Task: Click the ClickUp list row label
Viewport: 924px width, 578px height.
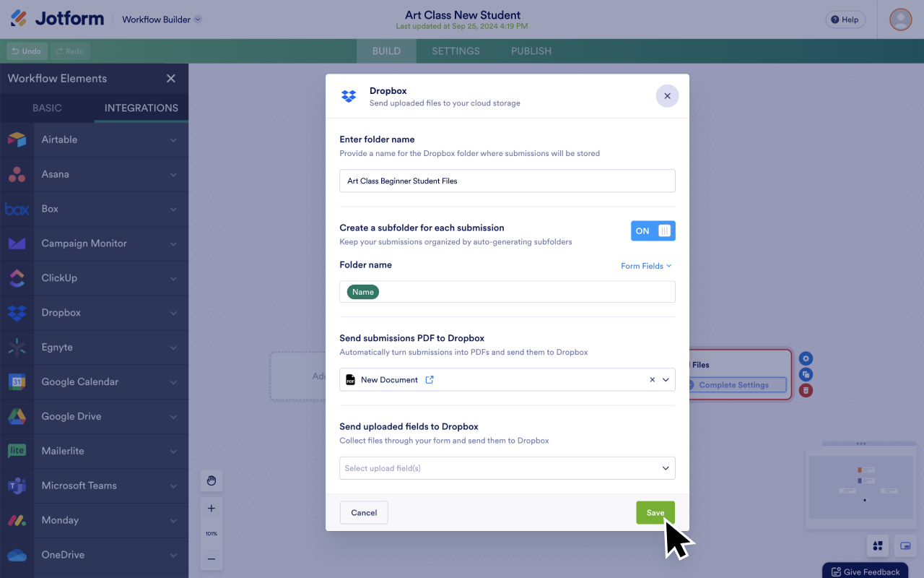Action: 59,278
